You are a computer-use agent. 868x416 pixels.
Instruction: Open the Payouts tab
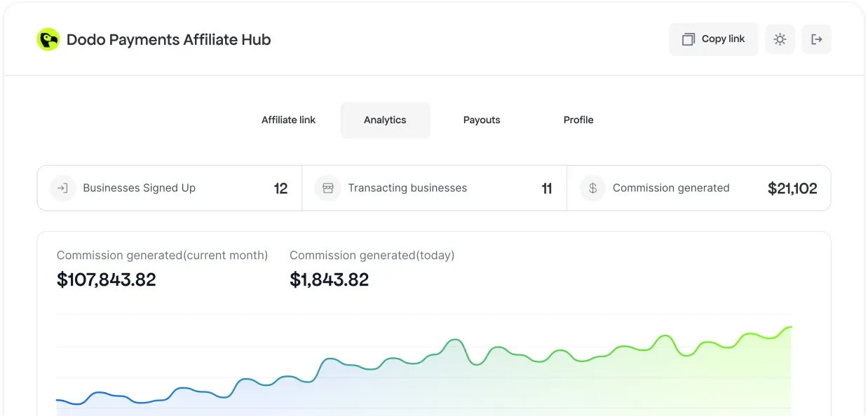click(481, 120)
